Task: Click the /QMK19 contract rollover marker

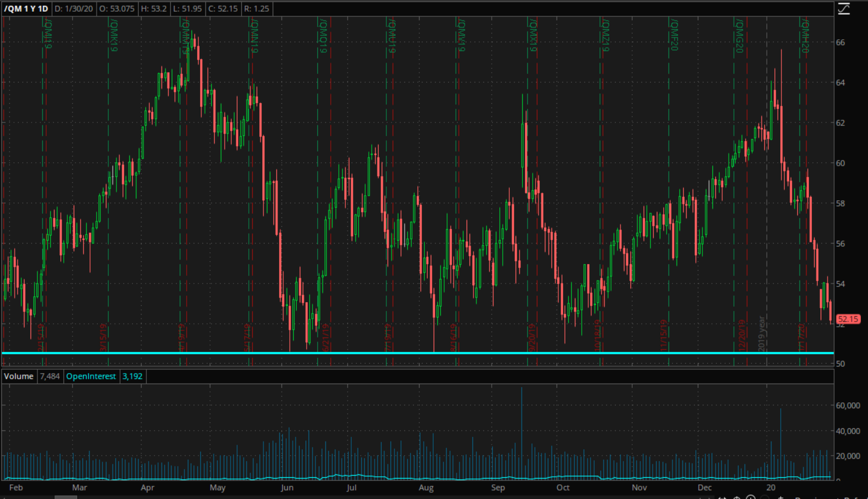Action: pos(114,35)
